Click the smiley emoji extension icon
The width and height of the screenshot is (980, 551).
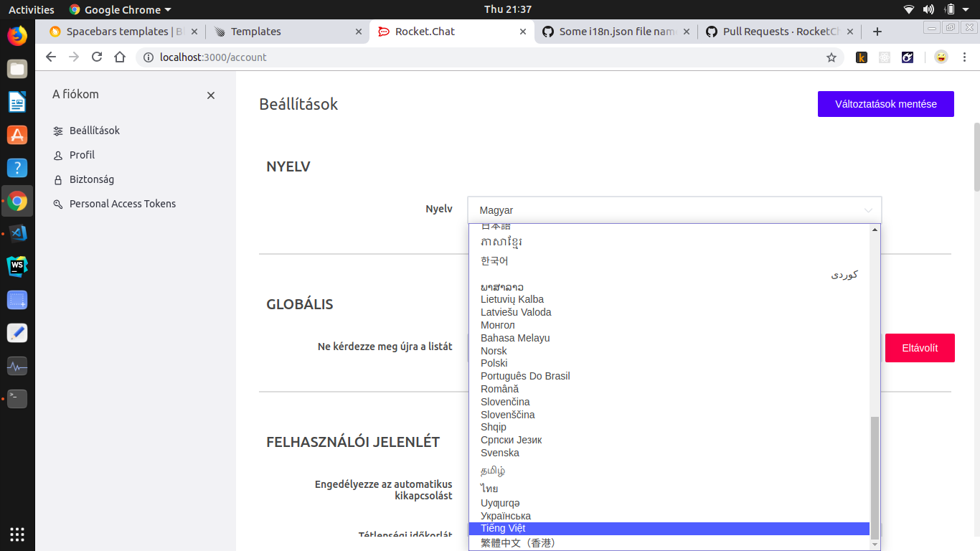pos(941,57)
